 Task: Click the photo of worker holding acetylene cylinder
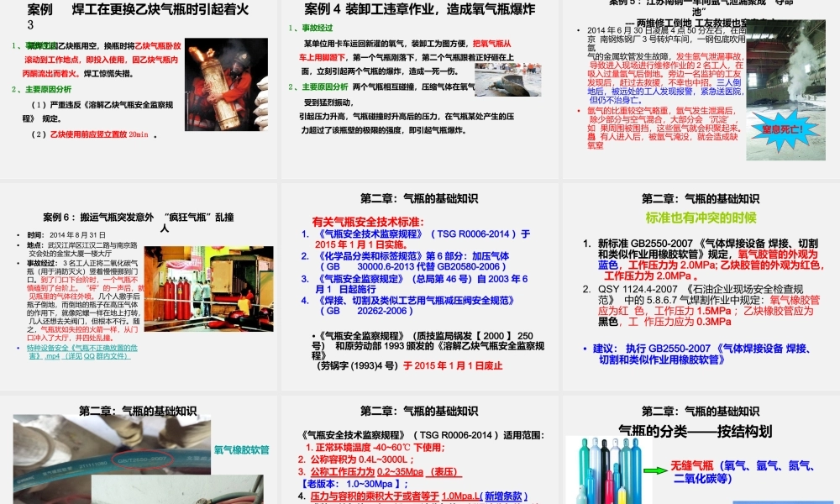pyautogui.click(x=226, y=84)
